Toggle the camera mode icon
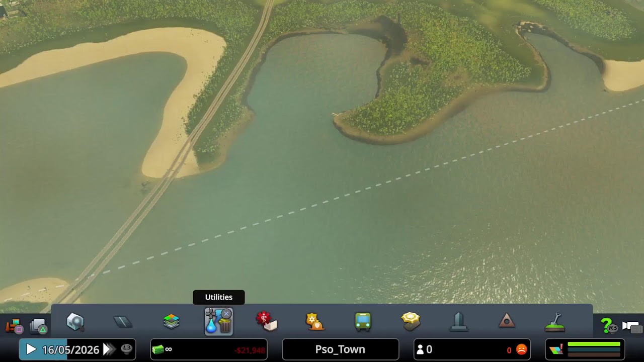This screenshot has width=644, height=362. click(632, 327)
